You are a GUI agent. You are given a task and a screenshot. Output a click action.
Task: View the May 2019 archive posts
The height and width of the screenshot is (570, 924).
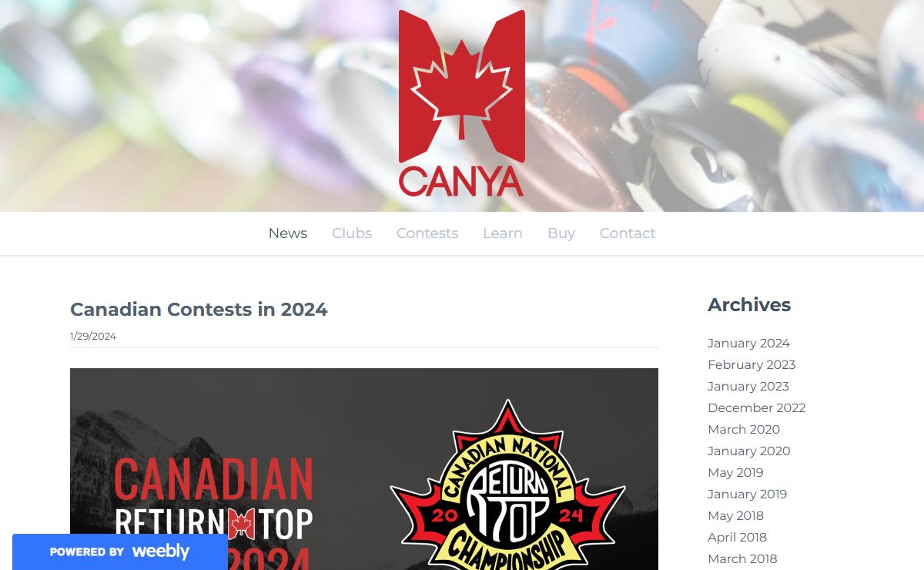pyautogui.click(x=735, y=473)
